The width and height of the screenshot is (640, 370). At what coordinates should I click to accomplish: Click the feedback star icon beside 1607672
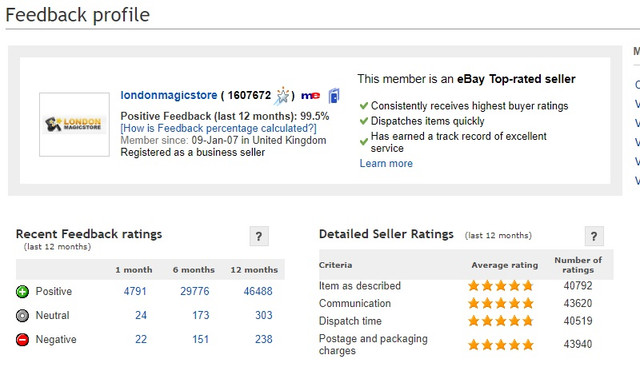tap(282, 96)
